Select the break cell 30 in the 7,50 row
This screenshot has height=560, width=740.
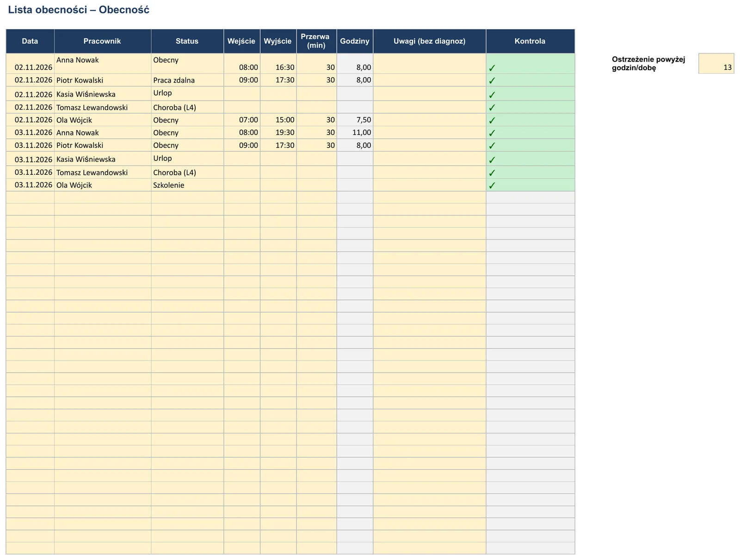[x=316, y=120]
